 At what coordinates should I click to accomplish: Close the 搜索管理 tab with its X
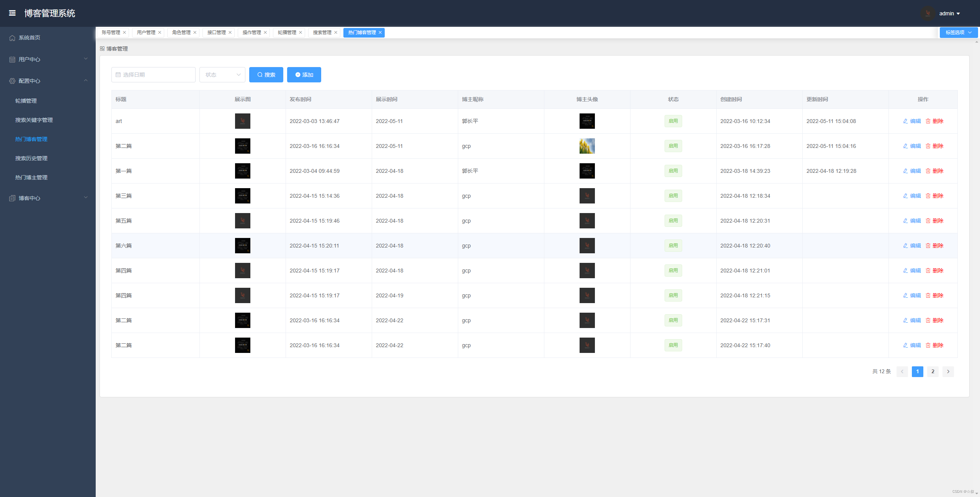[336, 33]
